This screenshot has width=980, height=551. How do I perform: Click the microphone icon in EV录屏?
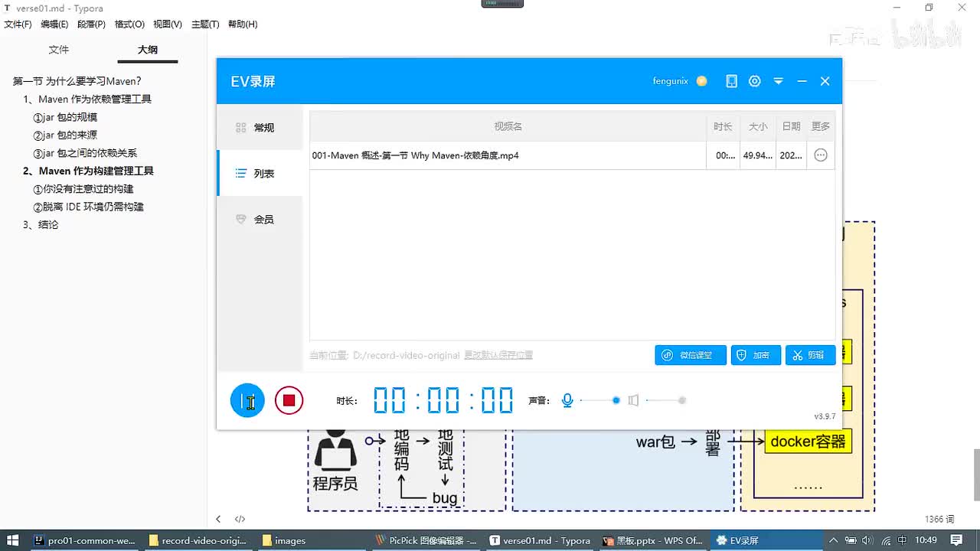coord(567,400)
